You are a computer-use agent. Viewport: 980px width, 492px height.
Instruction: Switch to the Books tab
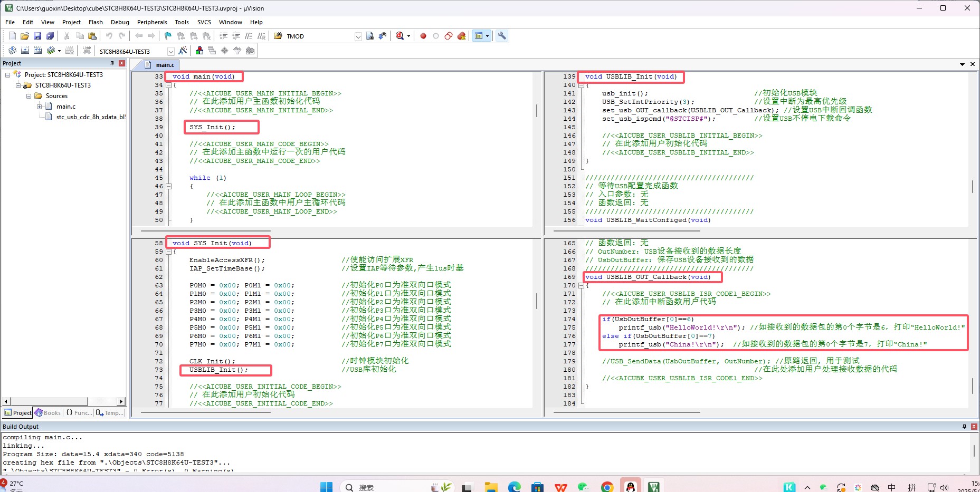coord(48,413)
